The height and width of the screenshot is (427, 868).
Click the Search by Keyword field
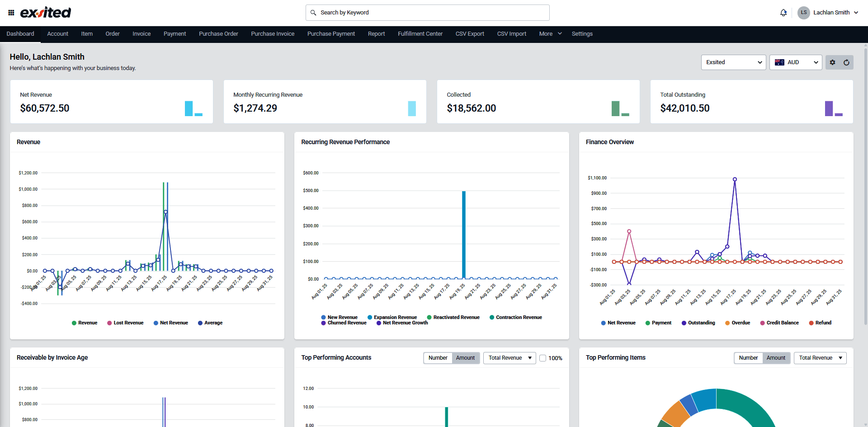coord(427,13)
